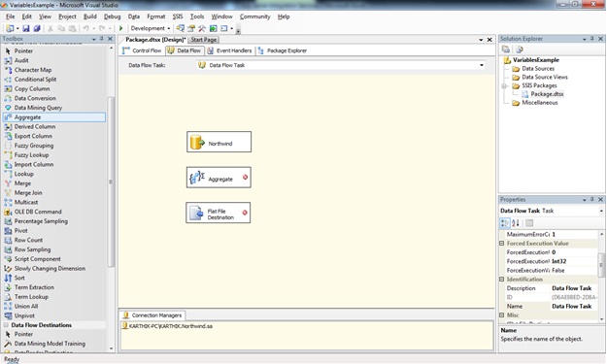This screenshot has height=364, width=607.
Task: Pin the Toolbox panel auto-hide
Action: 102,39
